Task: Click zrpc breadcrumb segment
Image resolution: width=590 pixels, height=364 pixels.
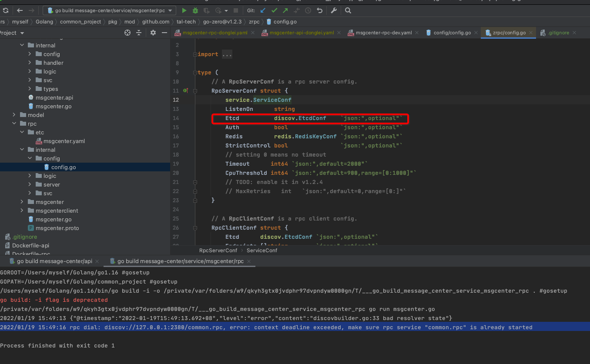Action: (254, 22)
